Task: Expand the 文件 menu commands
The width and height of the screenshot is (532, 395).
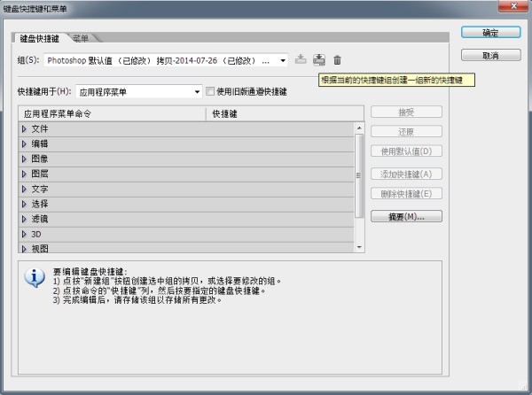Action: [25, 129]
